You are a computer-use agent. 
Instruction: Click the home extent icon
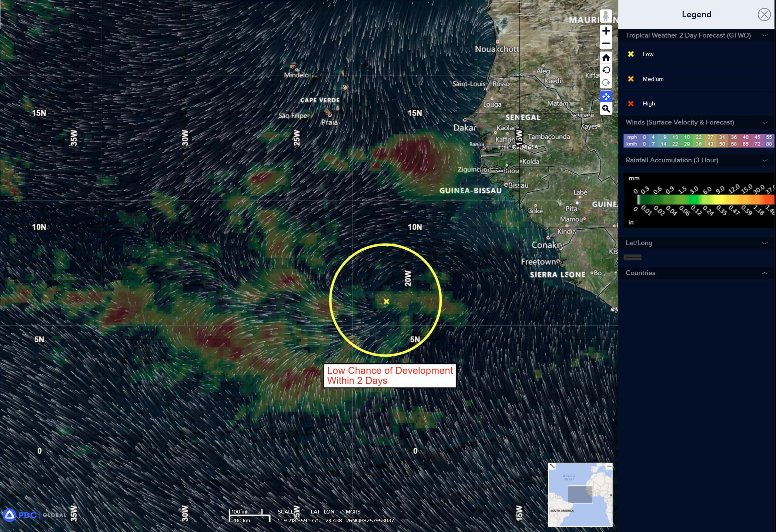606,58
